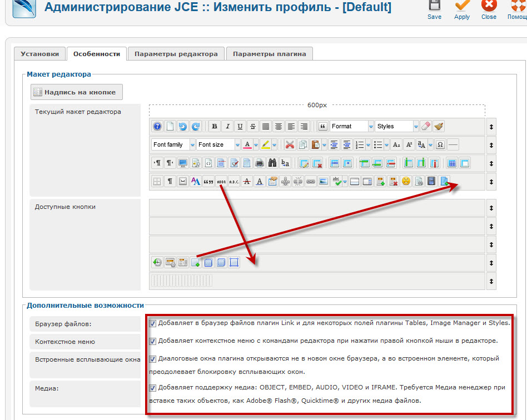This screenshot has width=527, height=420.
Task: Click the smiley emoticon icon
Action: coord(406,181)
